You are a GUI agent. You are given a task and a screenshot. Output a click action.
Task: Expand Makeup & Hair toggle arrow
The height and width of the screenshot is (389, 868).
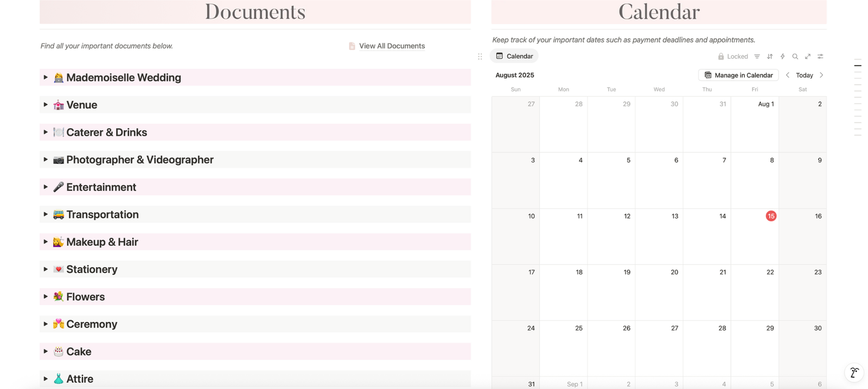[46, 241]
